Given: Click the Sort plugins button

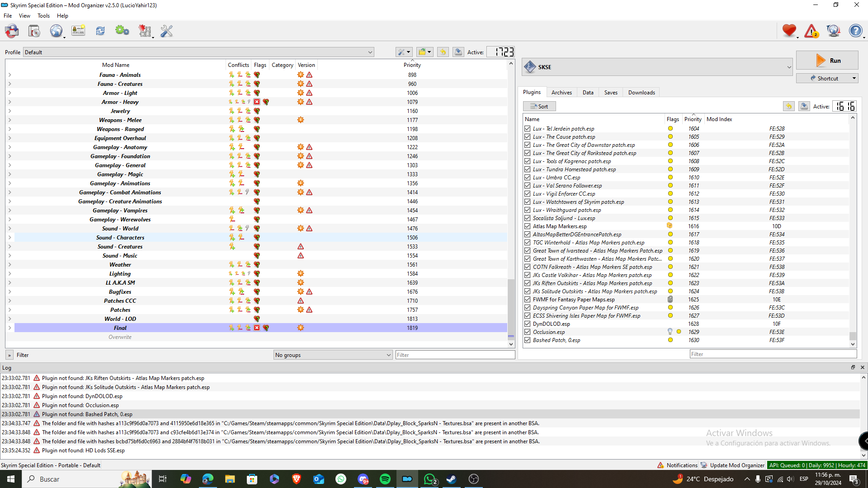Looking at the screenshot, I should 539,106.
